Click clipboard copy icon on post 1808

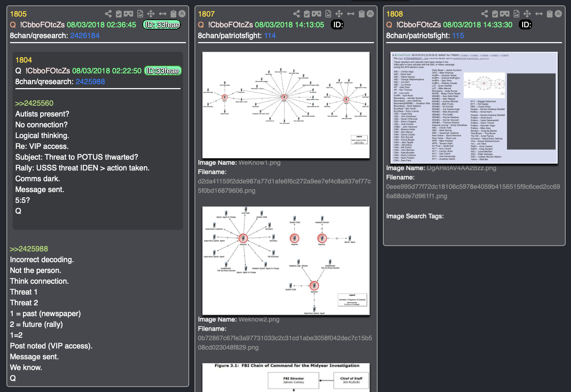tap(549, 14)
